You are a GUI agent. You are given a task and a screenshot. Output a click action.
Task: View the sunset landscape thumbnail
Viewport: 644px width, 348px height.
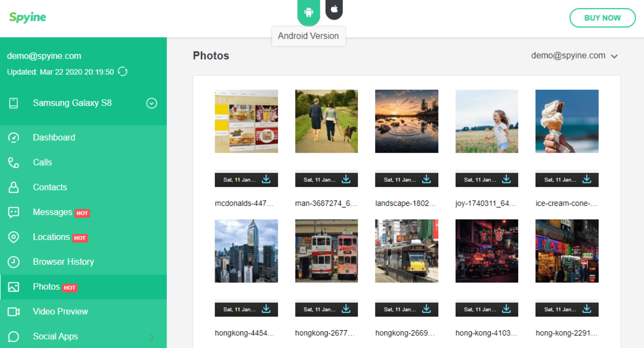coord(407,121)
